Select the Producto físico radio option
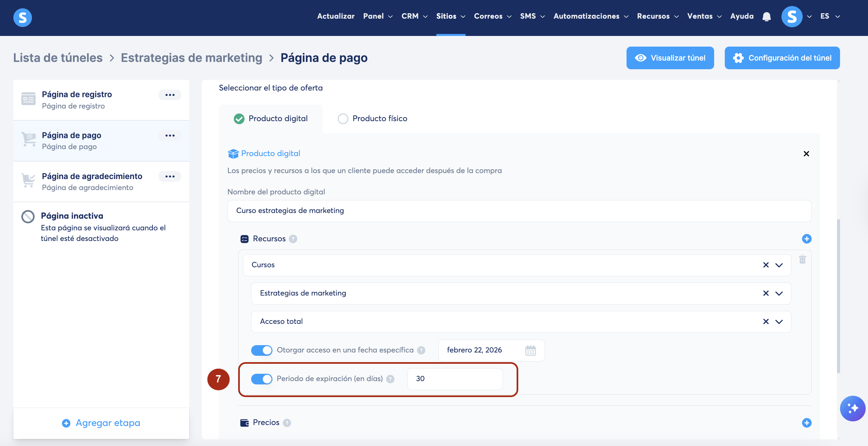The height and width of the screenshot is (446, 868). [343, 118]
